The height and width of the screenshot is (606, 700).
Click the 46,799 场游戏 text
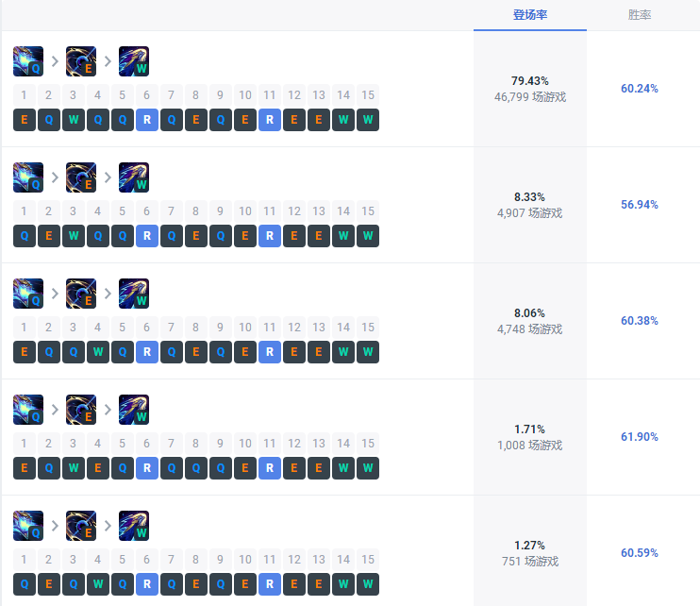point(530,97)
